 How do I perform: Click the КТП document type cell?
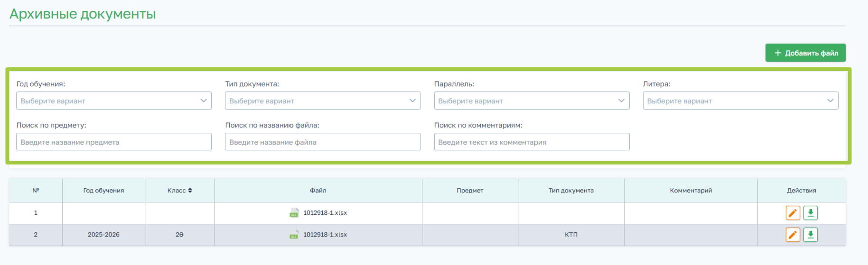(x=571, y=235)
